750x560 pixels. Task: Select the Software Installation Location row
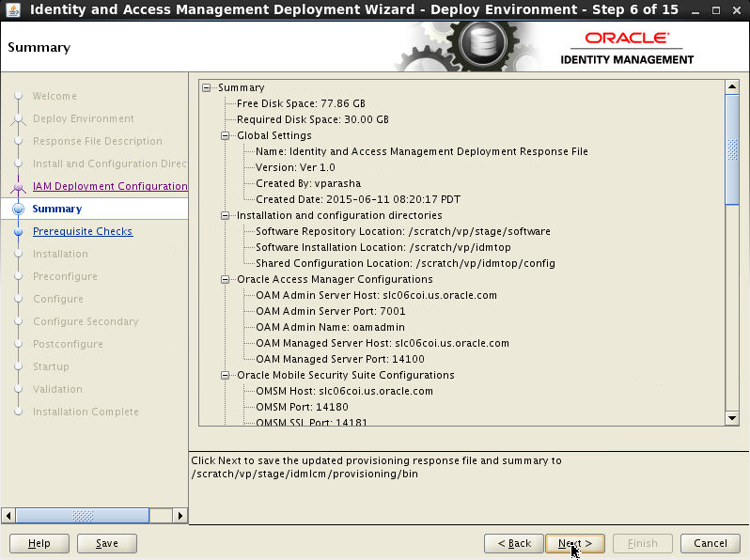pos(383,247)
